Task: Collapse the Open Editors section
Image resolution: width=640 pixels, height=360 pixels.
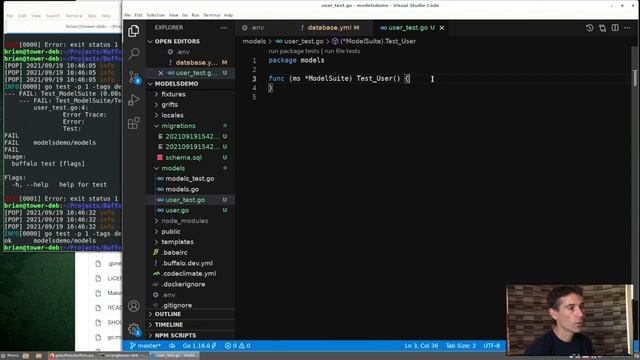Action: point(177,41)
